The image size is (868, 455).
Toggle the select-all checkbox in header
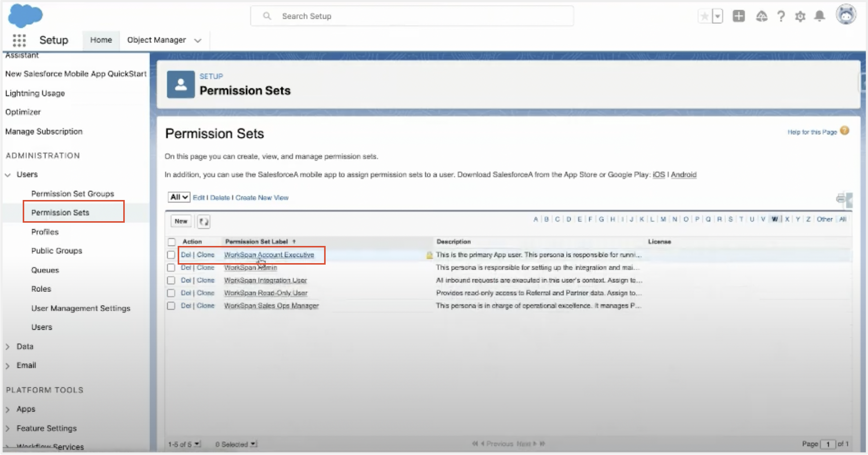pyautogui.click(x=172, y=242)
